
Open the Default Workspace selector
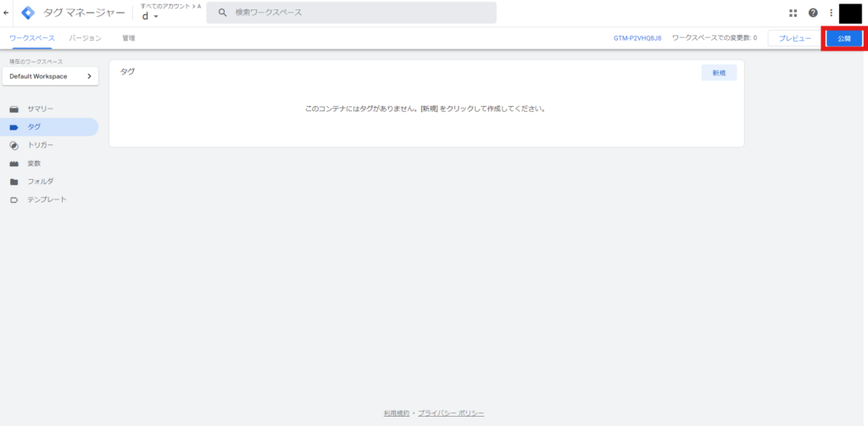coord(49,76)
